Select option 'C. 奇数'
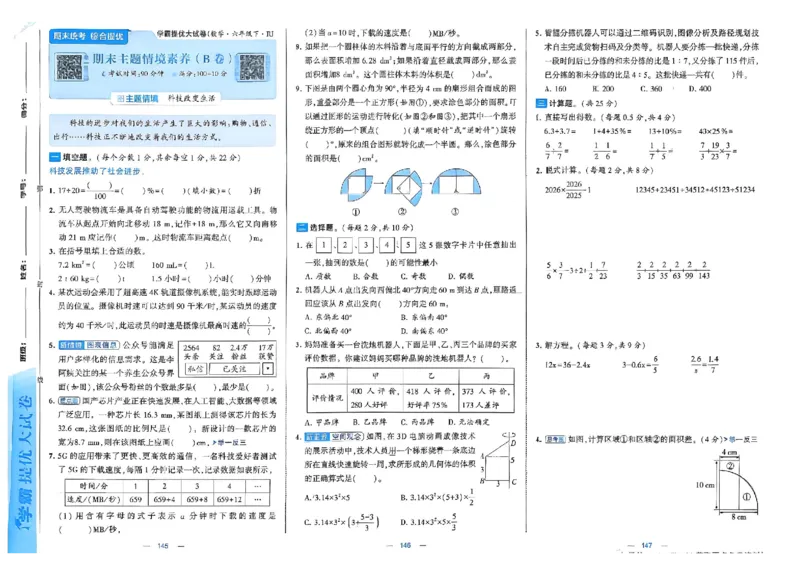 click(x=413, y=276)
